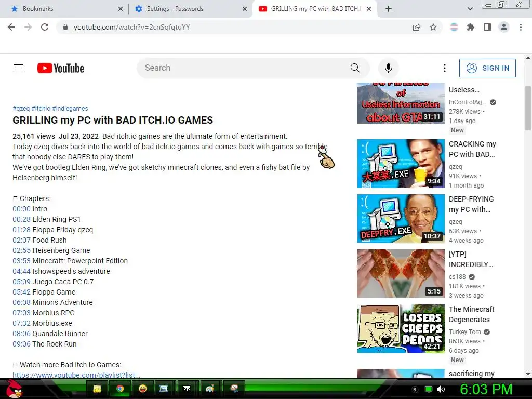Open the Angry Birds start button
The image size is (532, 399).
[x=15, y=389]
